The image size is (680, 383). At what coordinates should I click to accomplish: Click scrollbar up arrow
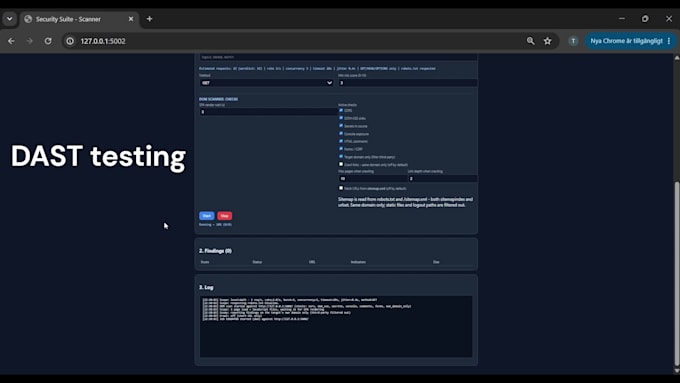pos(677,57)
